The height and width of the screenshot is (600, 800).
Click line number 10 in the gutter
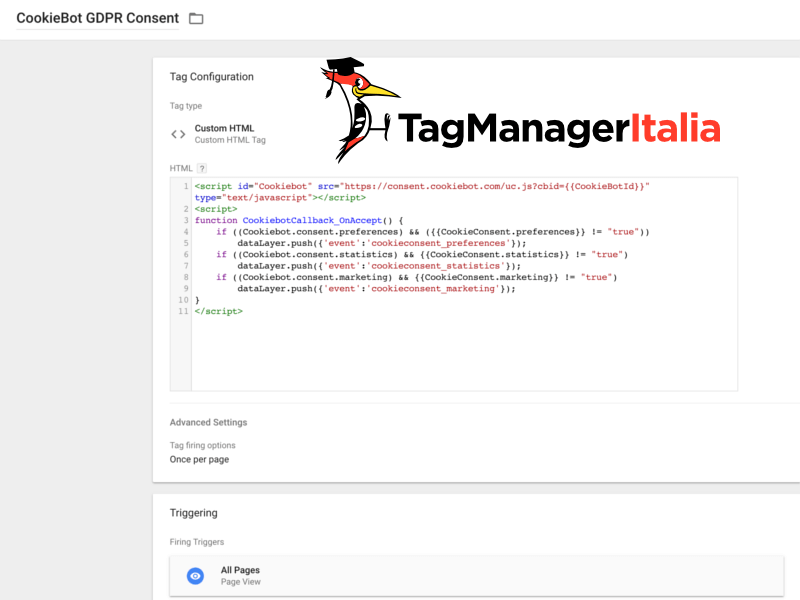pyautogui.click(x=183, y=300)
